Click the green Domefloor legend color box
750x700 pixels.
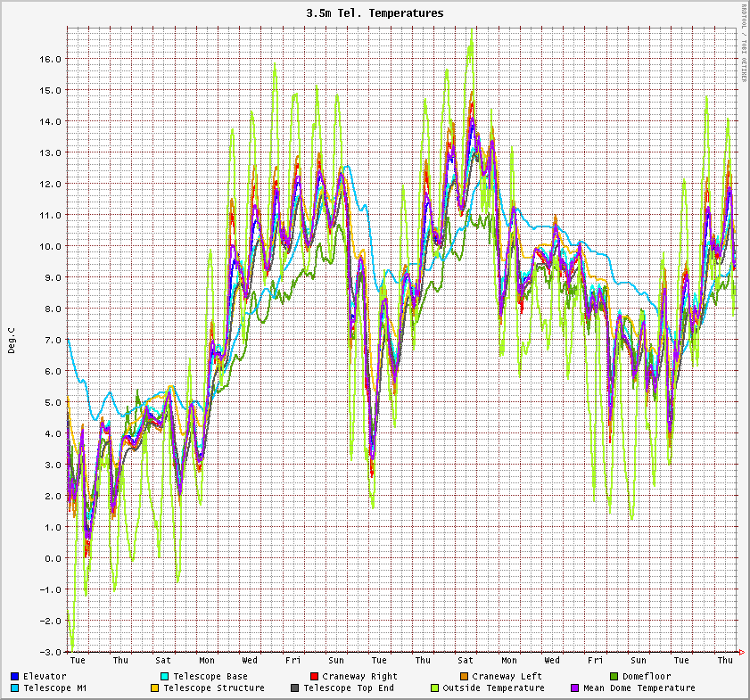[614, 677]
